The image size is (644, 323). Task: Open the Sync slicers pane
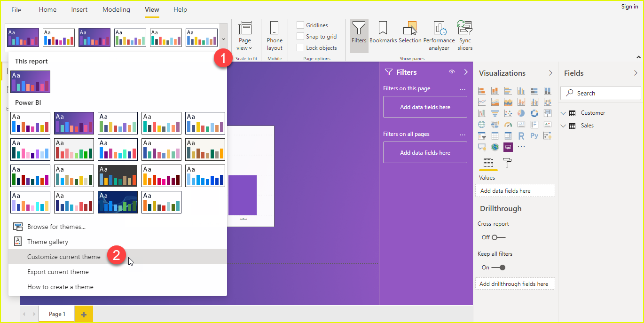pos(465,36)
